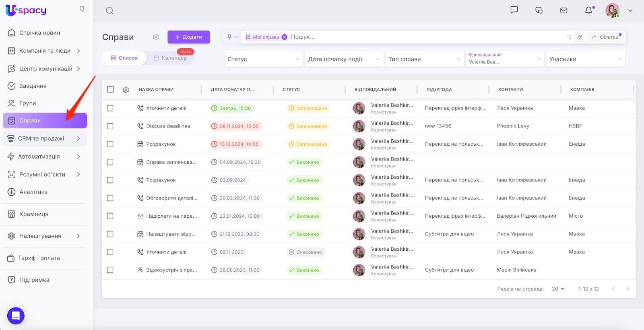Pin the sidebar using the pin icon
The image size is (644, 330).
click(82, 9)
